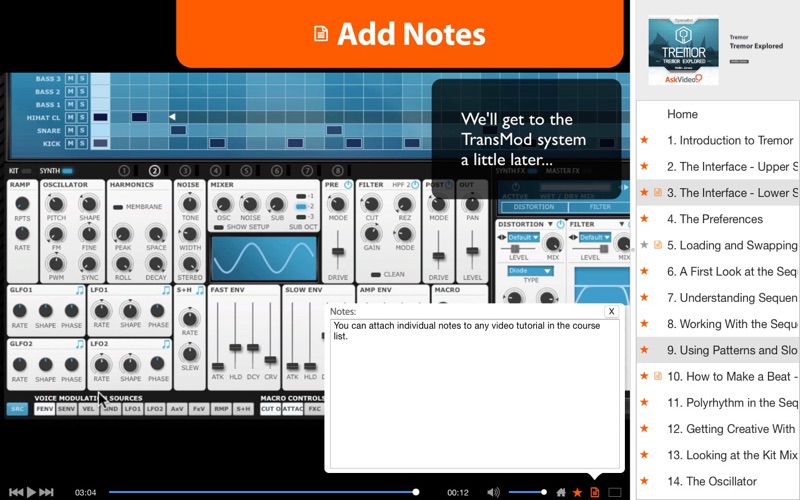
Task: Enable the MEMBRANE switch in Harmonics
Action: coord(118,207)
